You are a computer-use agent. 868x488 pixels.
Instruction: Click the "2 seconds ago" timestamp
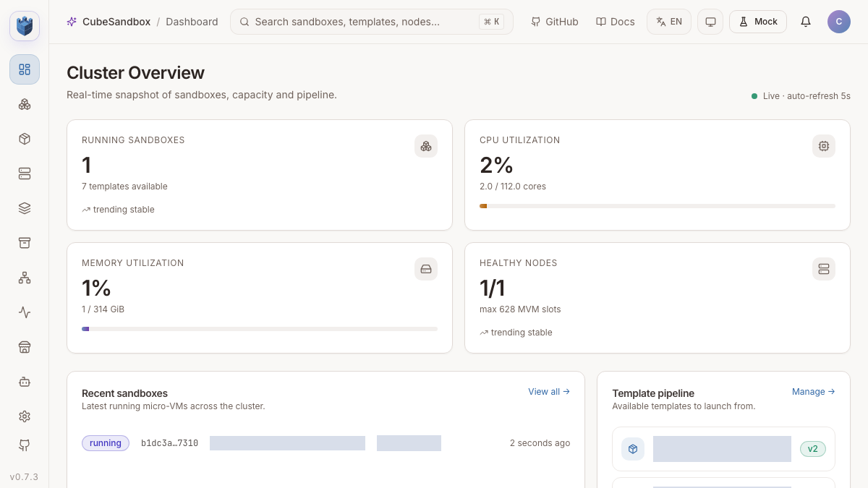(x=540, y=443)
